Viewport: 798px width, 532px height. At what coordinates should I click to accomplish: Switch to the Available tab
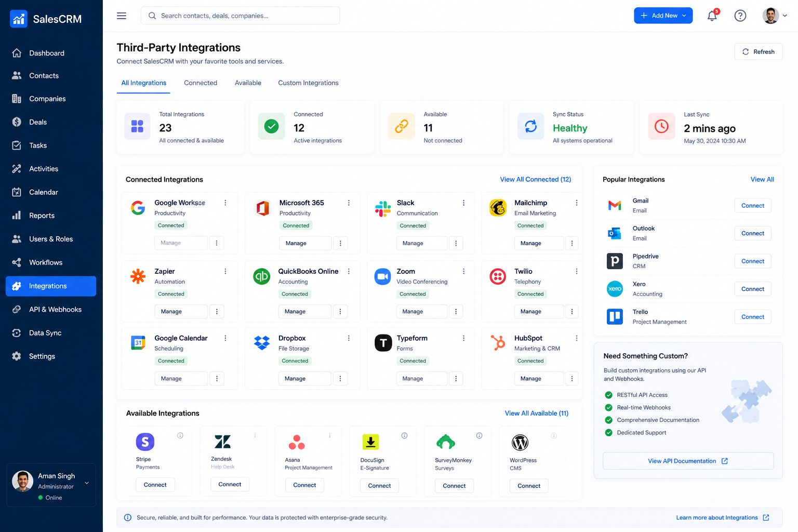point(248,83)
